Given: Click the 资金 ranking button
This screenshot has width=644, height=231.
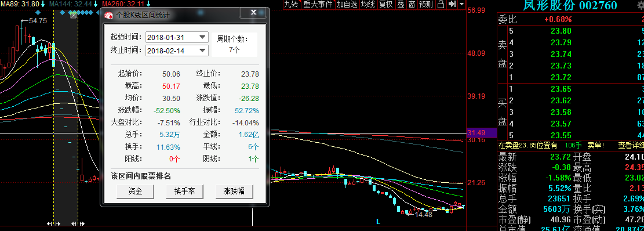Looking at the screenshot, I should coord(136,191).
